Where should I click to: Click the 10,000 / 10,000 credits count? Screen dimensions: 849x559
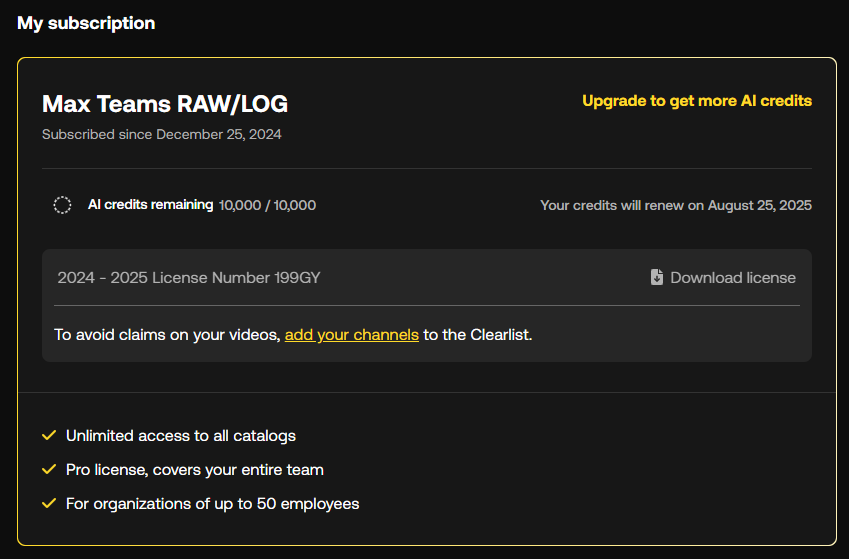[x=267, y=205]
